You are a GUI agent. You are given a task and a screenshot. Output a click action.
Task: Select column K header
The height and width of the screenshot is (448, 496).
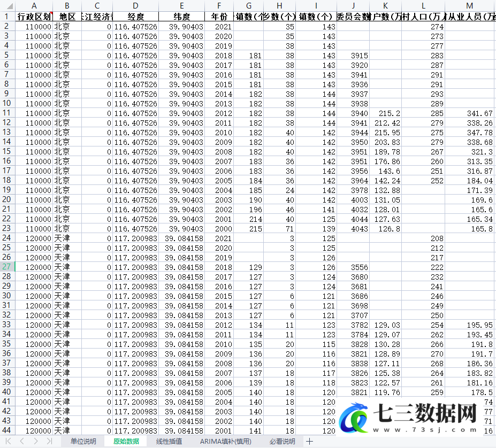(385, 6)
